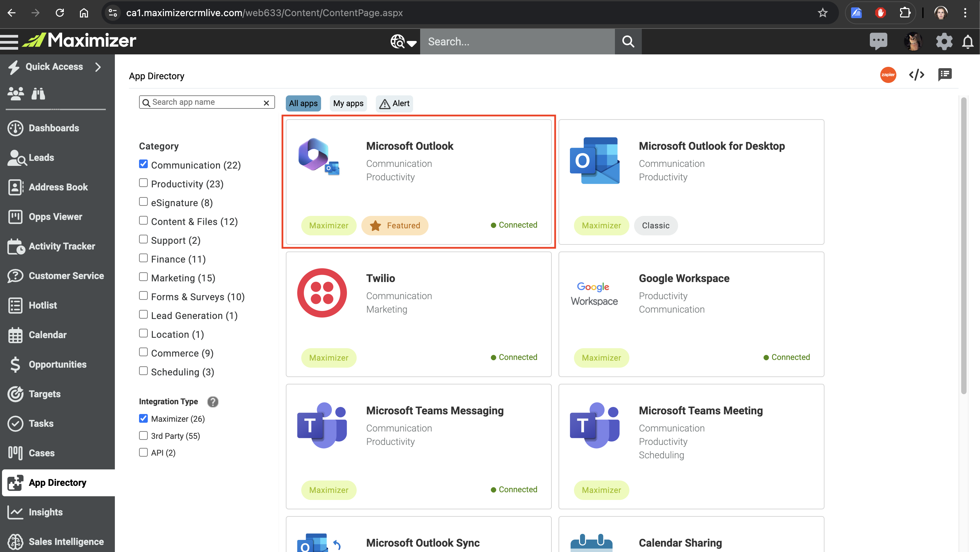The image size is (980, 552).
Task: Select the All apps filter
Action: coord(303,103)
